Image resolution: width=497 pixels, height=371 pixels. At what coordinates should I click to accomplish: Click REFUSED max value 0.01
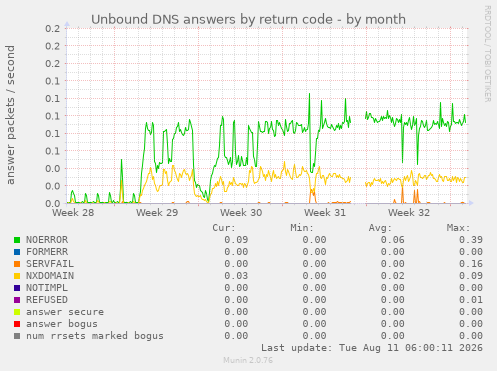coord(471,300)
